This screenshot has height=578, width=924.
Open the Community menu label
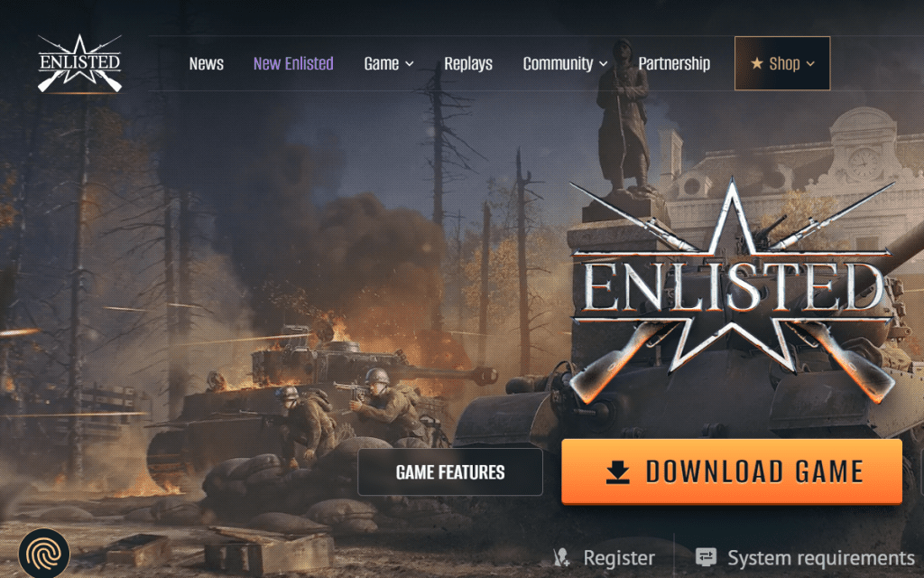[x=558, y=63]
